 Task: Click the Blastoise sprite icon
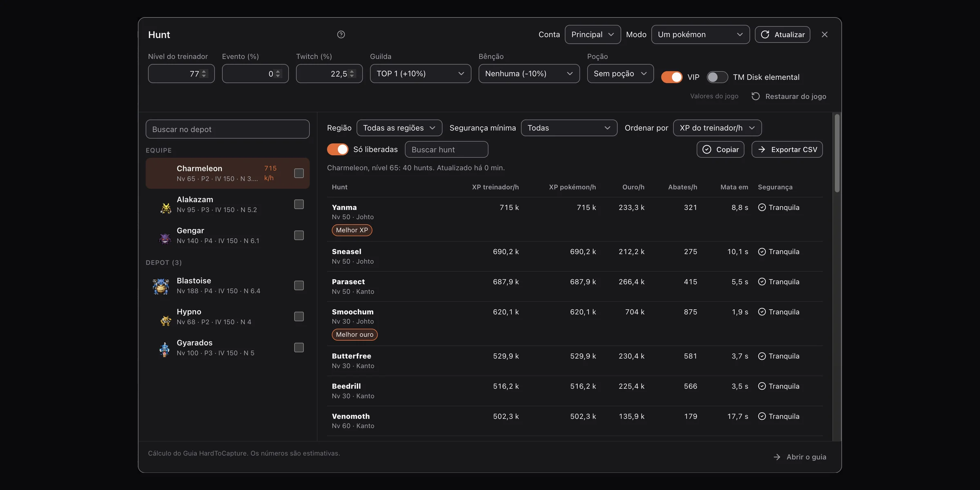click(161, 286)
